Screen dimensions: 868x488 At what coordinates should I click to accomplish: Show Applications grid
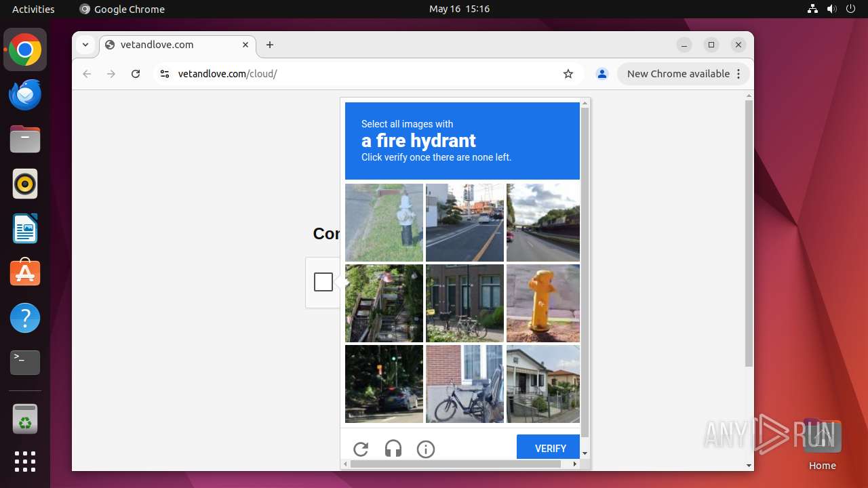pos(25,462)
